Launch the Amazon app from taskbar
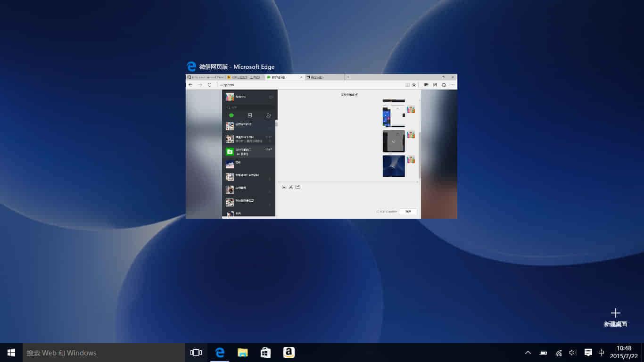This screenshot has width=644, height=362. point(289,353)
